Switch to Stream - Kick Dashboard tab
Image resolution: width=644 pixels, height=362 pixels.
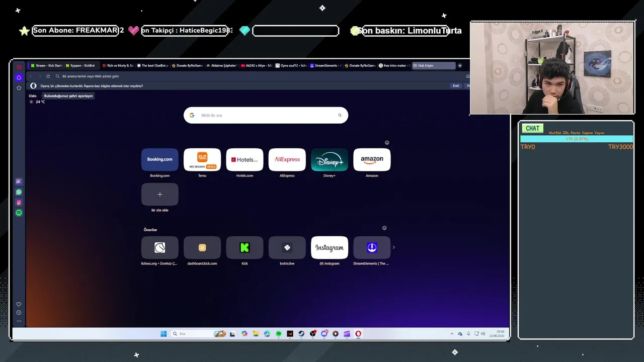(x=46, y=65)
